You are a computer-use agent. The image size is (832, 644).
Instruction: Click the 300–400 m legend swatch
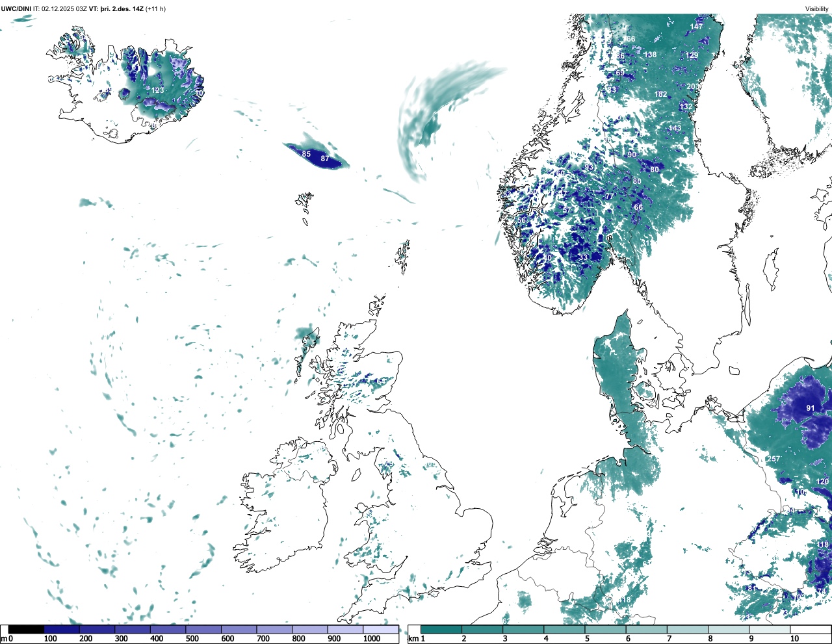coord(133,630)
